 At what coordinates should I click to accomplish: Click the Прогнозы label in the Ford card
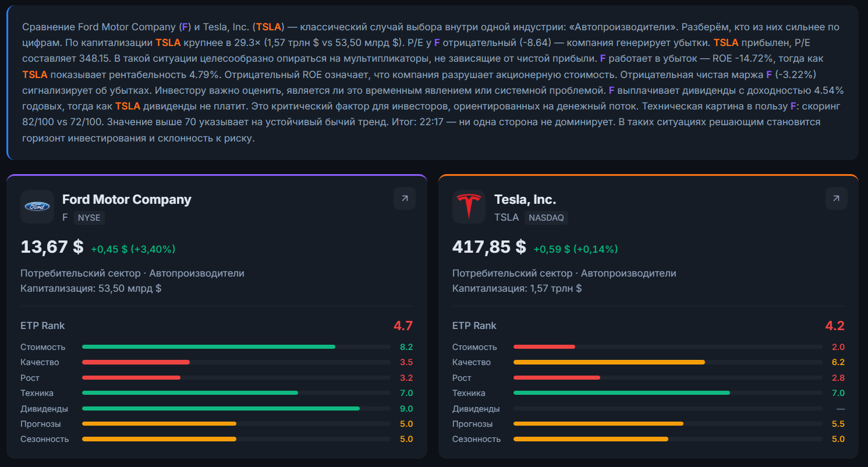[x=41, y=424]
